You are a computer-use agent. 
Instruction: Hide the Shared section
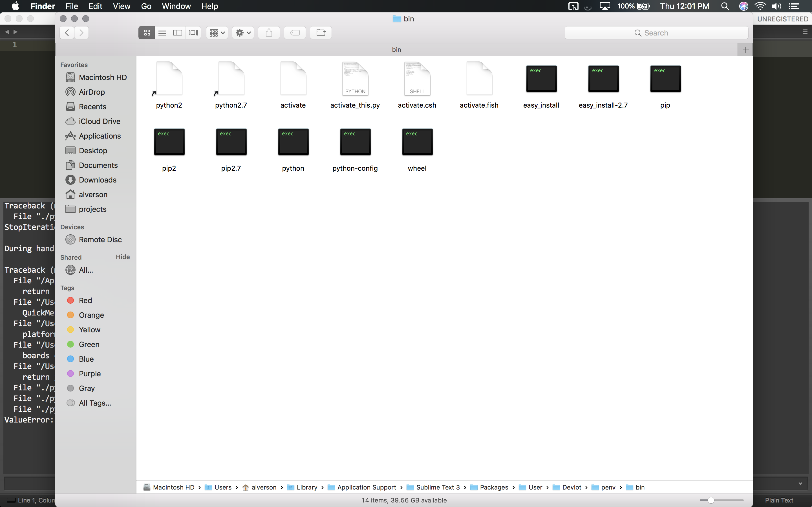(x=122, y=257)
